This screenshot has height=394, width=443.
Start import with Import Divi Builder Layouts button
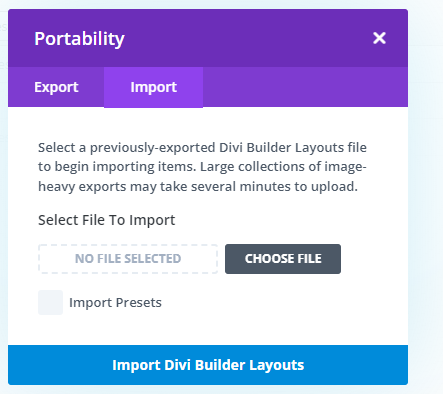(208, 365)
